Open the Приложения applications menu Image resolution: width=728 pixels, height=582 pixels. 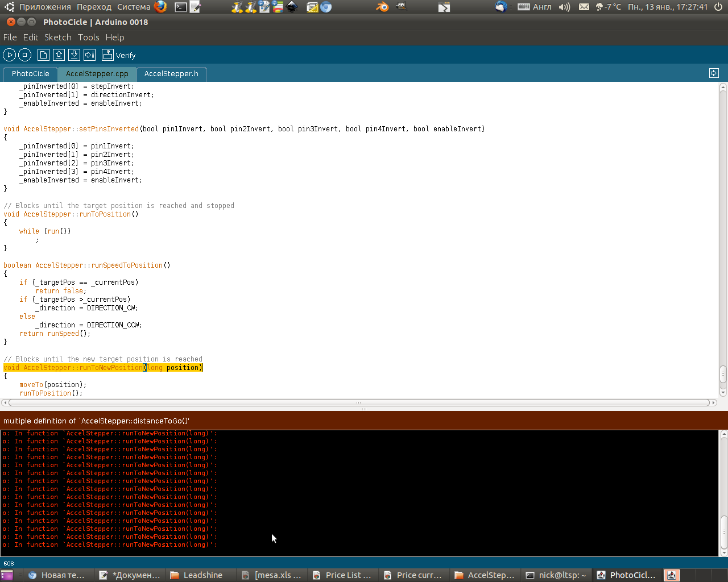click(44, 7)
